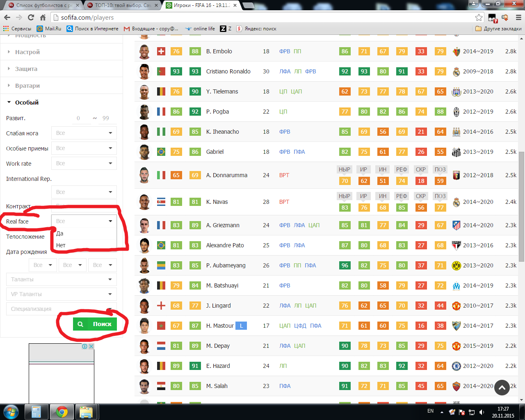The width and height of the screenshot is (525, 420).
Task: Collapse the Особый filter section
Action: point(27,103)
